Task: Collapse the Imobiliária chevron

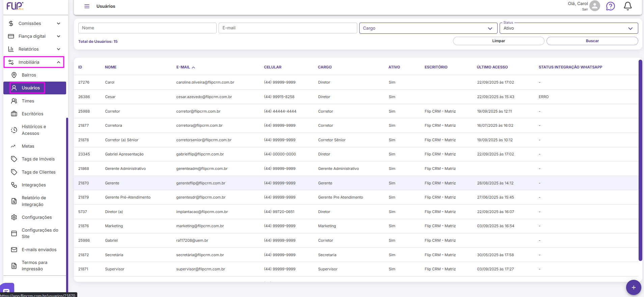Action: (x=59, y=62)
